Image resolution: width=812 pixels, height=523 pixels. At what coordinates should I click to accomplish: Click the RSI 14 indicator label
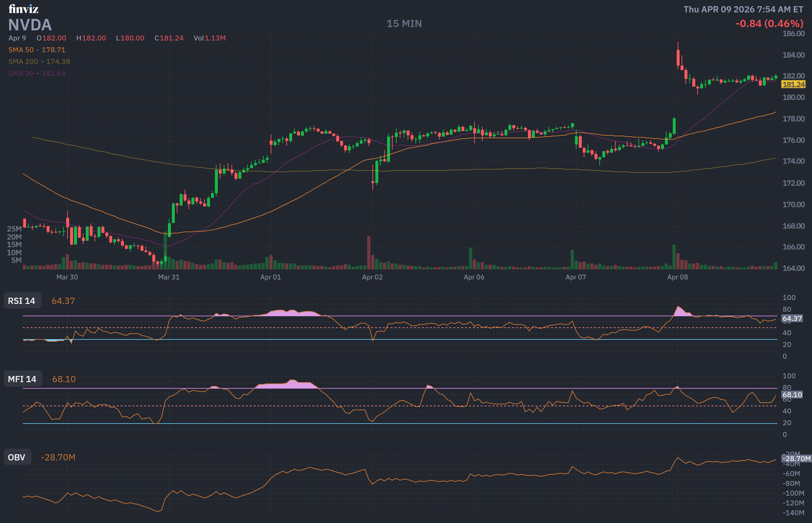point(22,301)
